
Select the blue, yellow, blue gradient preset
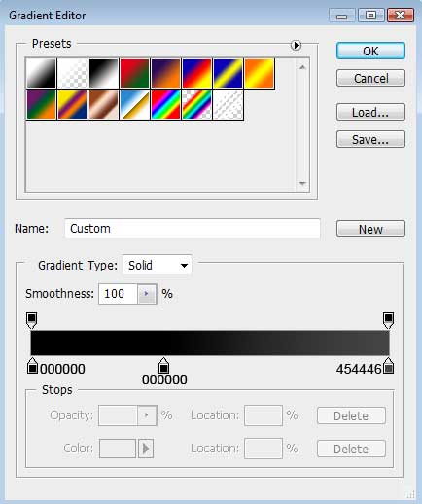(x=228, y=73)
